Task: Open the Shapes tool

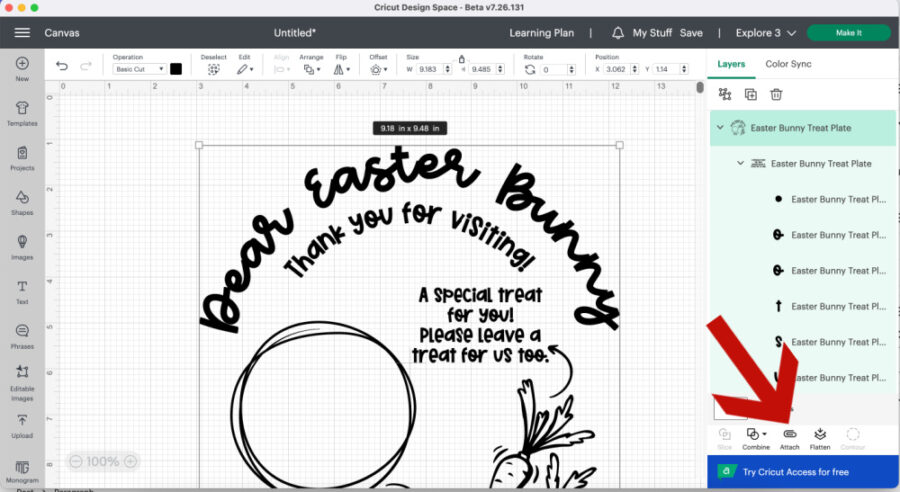Action: (x=22, y=201)
